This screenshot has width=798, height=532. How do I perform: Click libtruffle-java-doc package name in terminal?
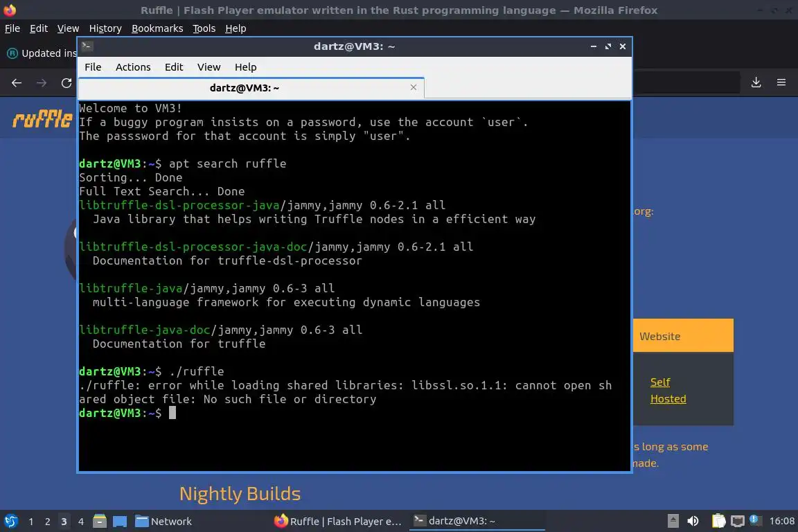[145, 330]
